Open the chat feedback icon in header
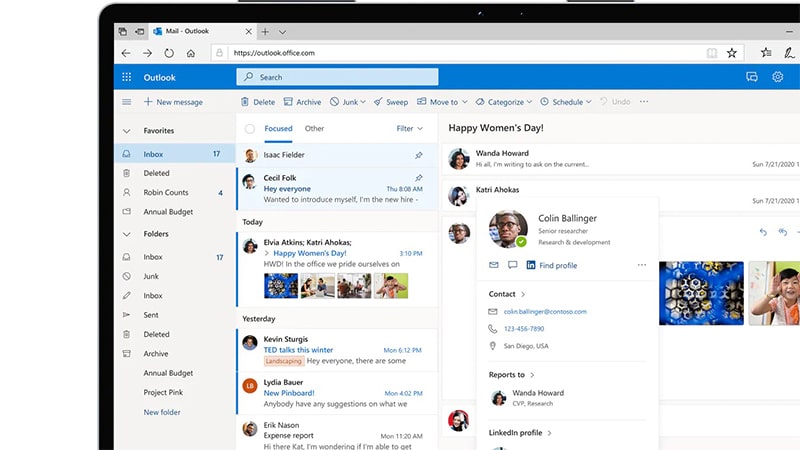 coord(752,77)
